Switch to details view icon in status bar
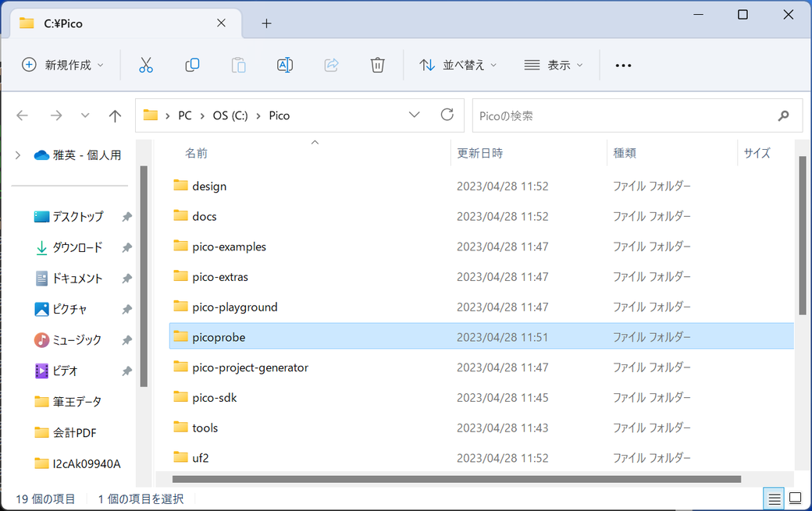 775,499
